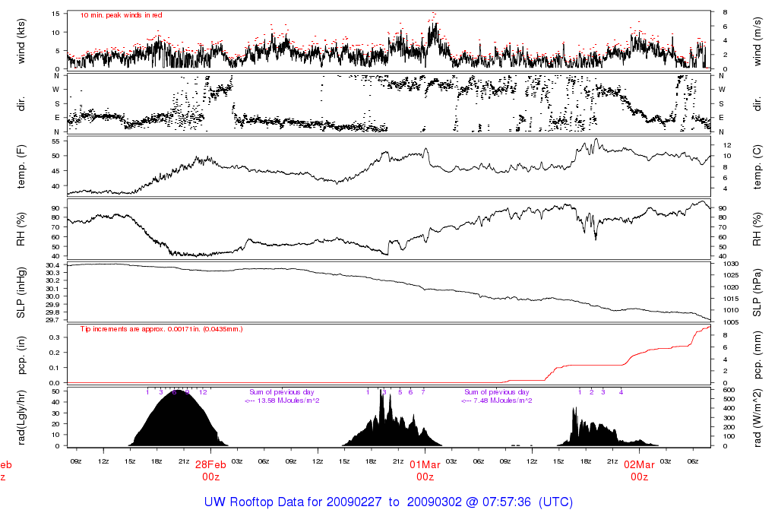Select the "SLP (inHg)" axis label

click(x=21, y=293)
